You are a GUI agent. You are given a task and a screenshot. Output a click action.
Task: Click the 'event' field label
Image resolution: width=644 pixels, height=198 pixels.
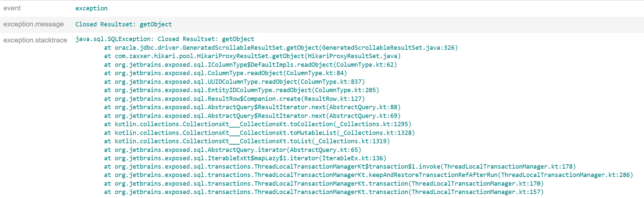pyautogui.click(x=12, y=8)
